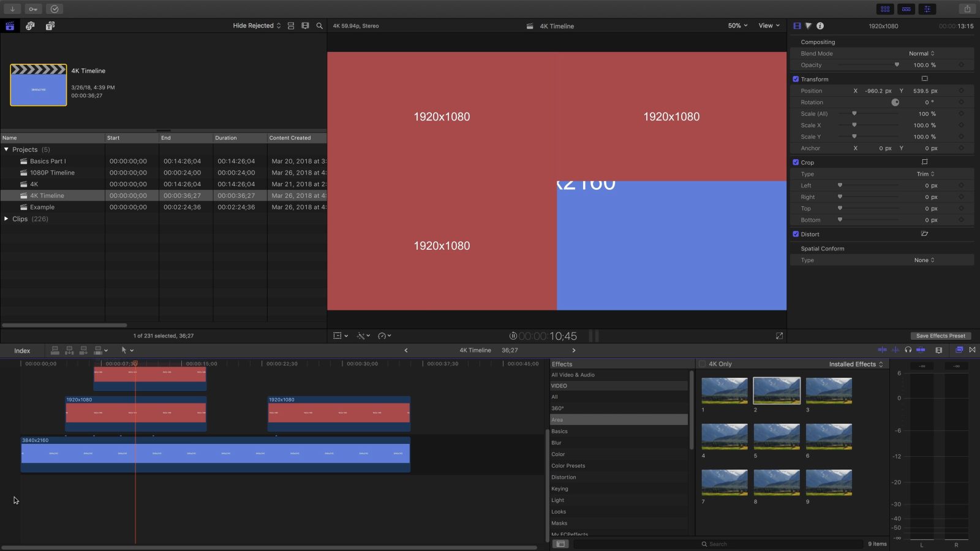Viewport: 980px width, 551px height.
Task: Select effect thumbnail number 5
Action: tap(776, 437)
